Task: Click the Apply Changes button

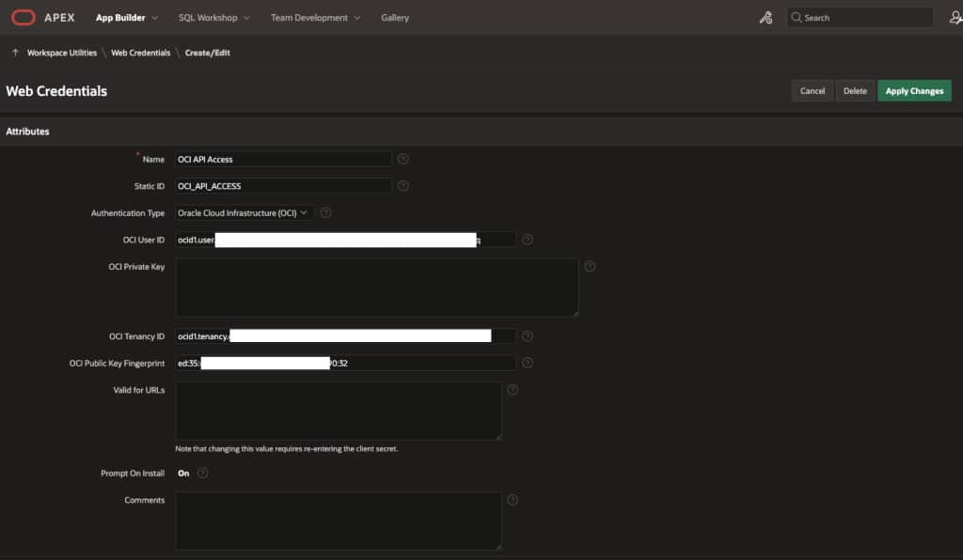Action: tap(914, 91)
